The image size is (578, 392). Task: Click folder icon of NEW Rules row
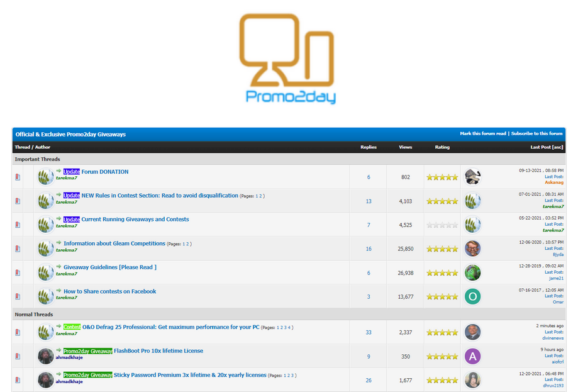(x=18, y=201)
